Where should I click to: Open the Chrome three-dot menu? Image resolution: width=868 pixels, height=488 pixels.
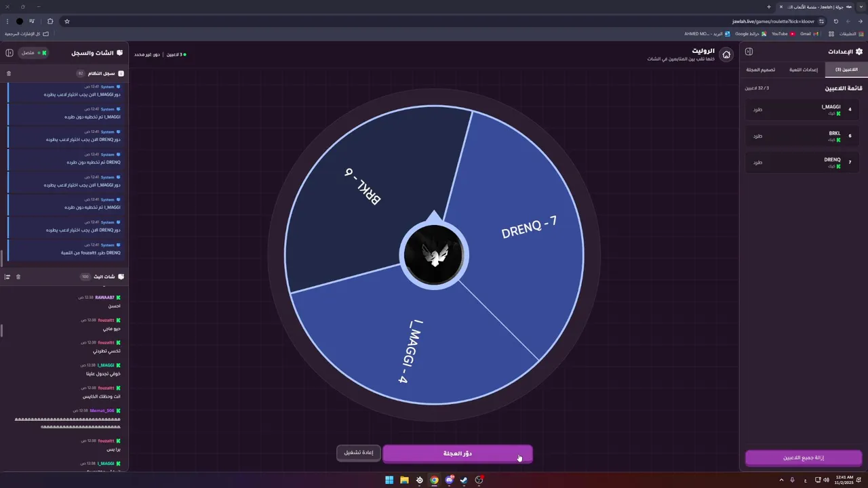(x=7, y=21)
